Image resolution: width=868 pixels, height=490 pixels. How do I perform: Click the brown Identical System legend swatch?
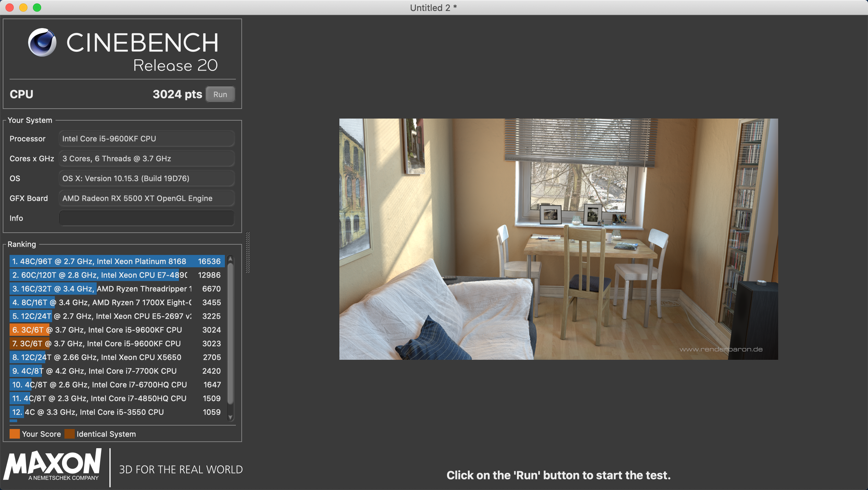pos(70,434)
